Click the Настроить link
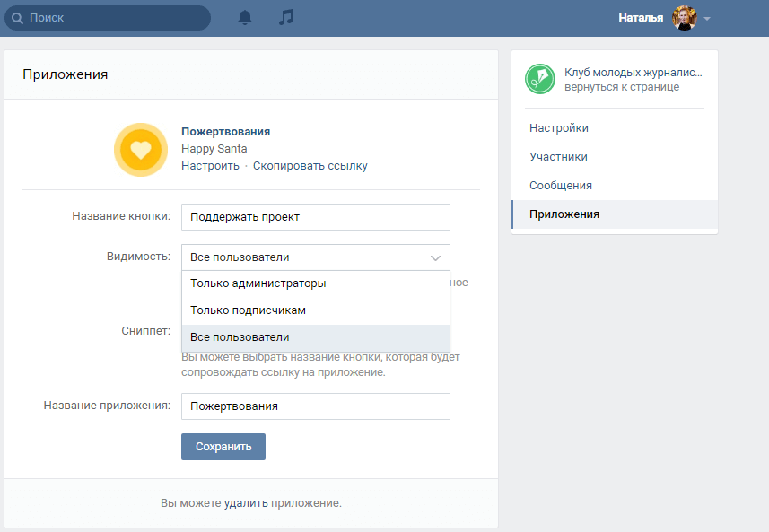The image size is (769, 532). [x=210, y=166]
